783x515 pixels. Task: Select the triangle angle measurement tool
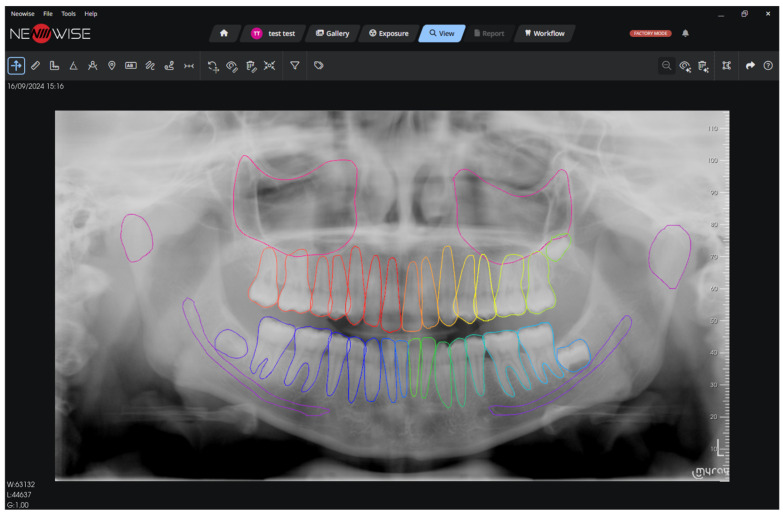tap(73, 65)
